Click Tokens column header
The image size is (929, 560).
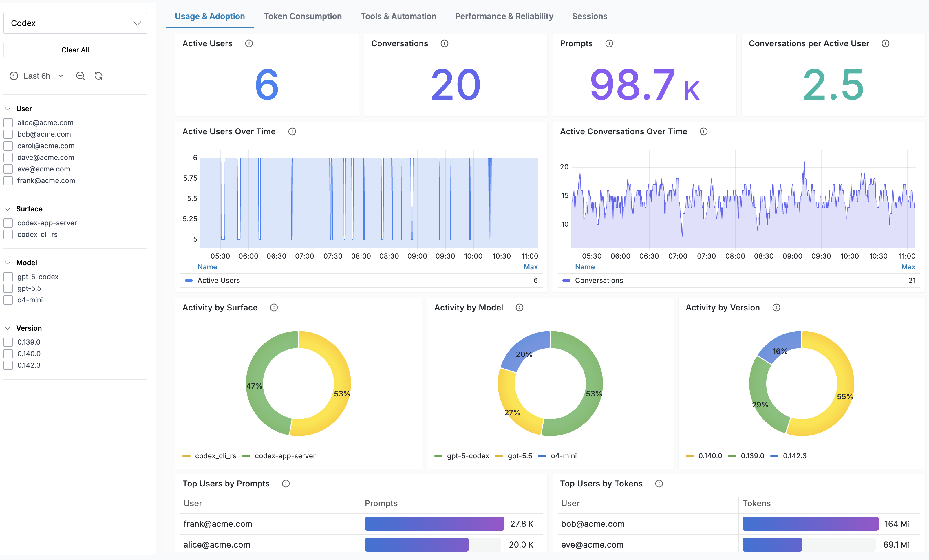(x=756, y=503)
